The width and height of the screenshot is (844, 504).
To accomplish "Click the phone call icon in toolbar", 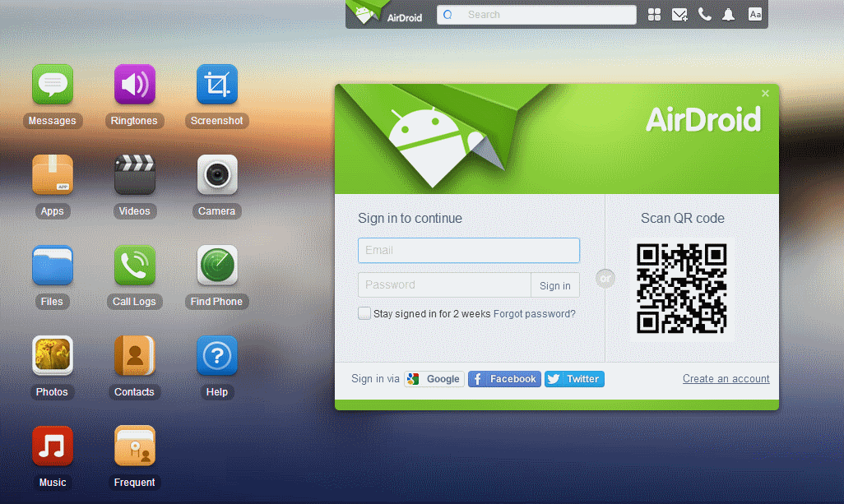I will pyautogui.click(x=705, y=15).
